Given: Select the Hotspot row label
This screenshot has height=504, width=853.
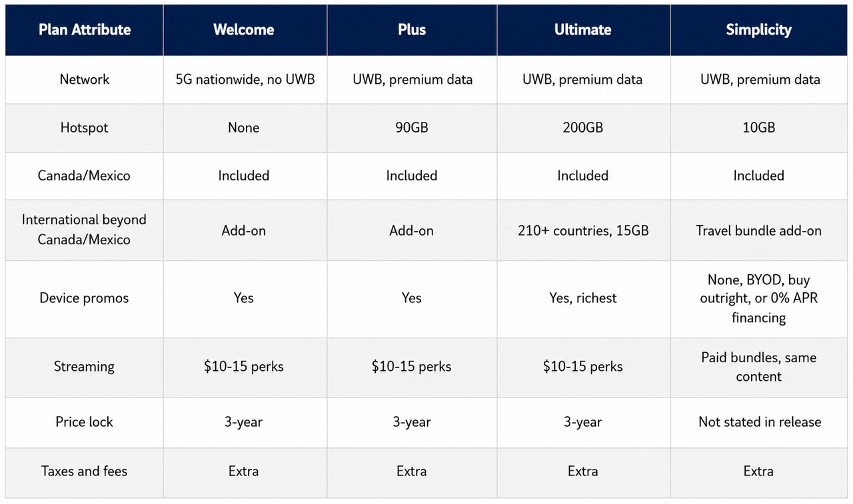Looking at the screenshot, I should 85,128.
